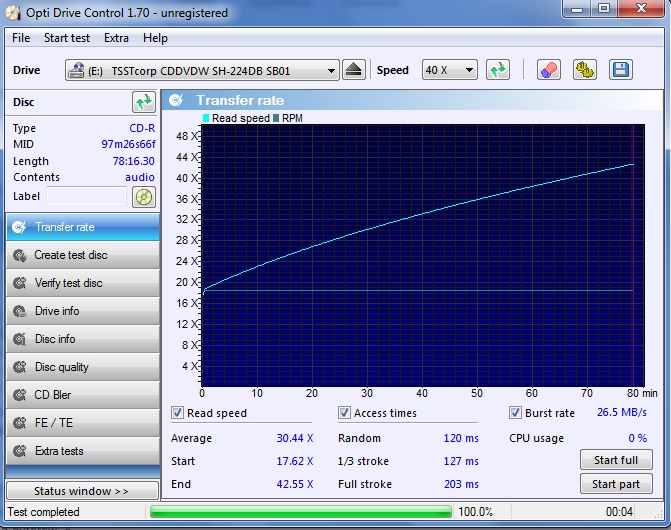
Task: Toggle the Access times checkbox
Action: pyautogui.click(x=344, y=413)
